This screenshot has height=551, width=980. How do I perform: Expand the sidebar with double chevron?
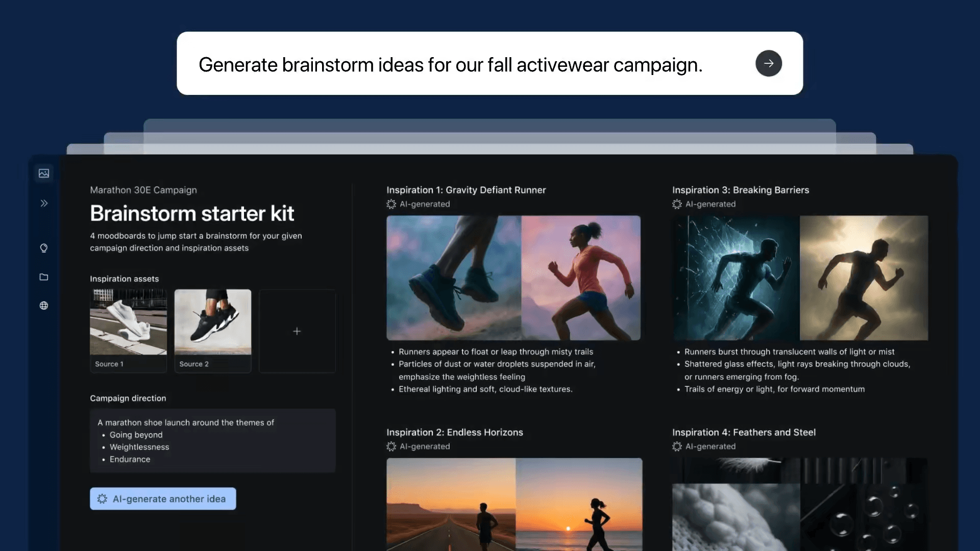44,203
